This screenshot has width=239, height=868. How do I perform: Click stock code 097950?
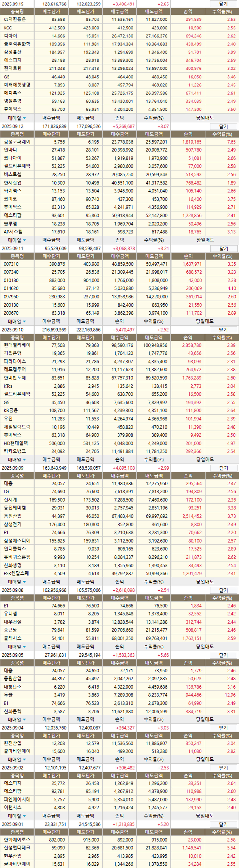tap(11, 297)
